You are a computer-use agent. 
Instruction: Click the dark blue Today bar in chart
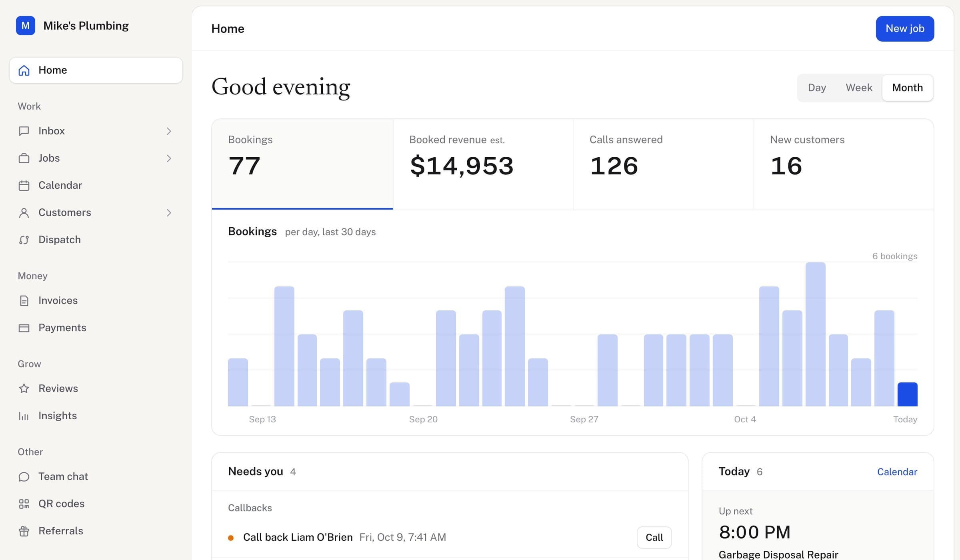pos(907,394)
